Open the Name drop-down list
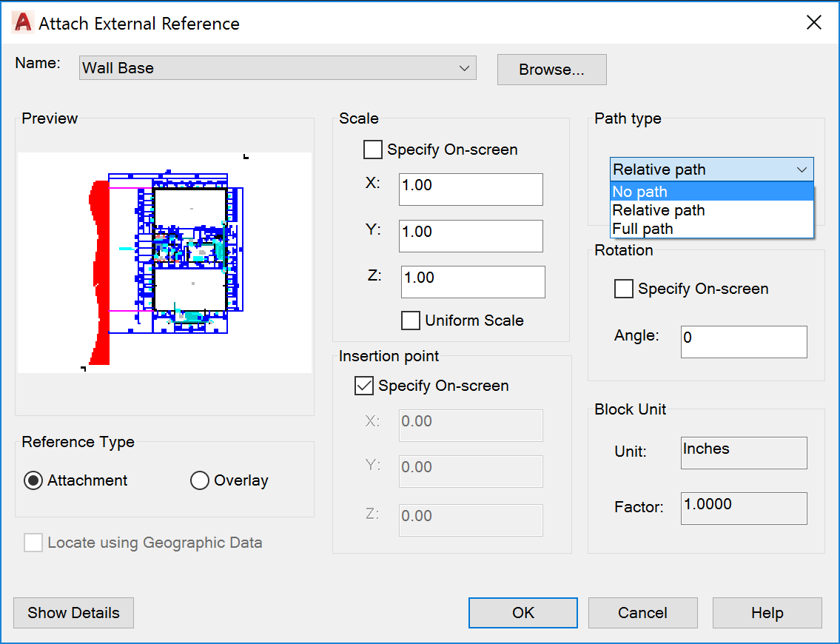Viewport: 840px width, 644px height. pos(465,67)
